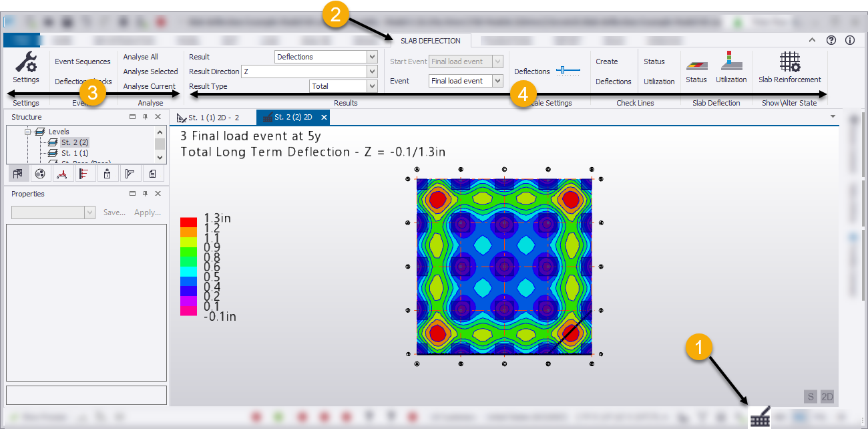Select the Structure tree view icon
Viewport: 868px width, 429px height.
click(x=18, y=174)
